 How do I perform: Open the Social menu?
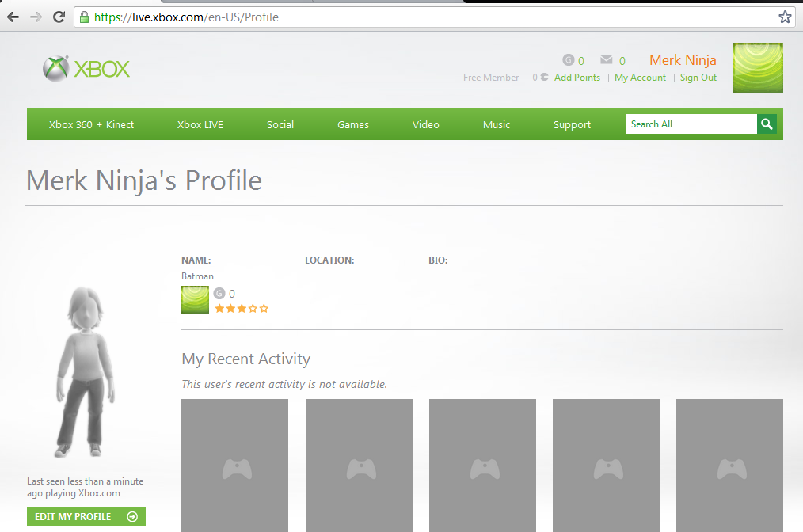(x=280, y=124)
